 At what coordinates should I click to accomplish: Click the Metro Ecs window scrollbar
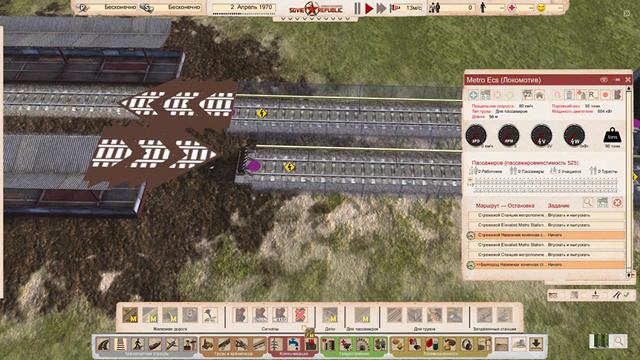629,182
